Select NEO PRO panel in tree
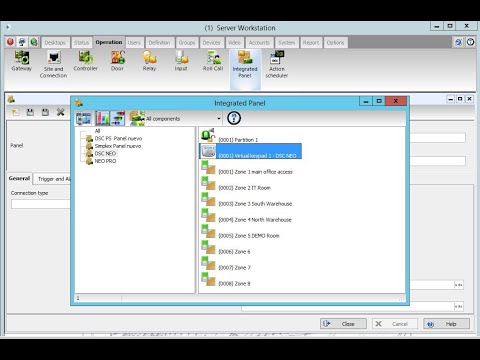 105,161
